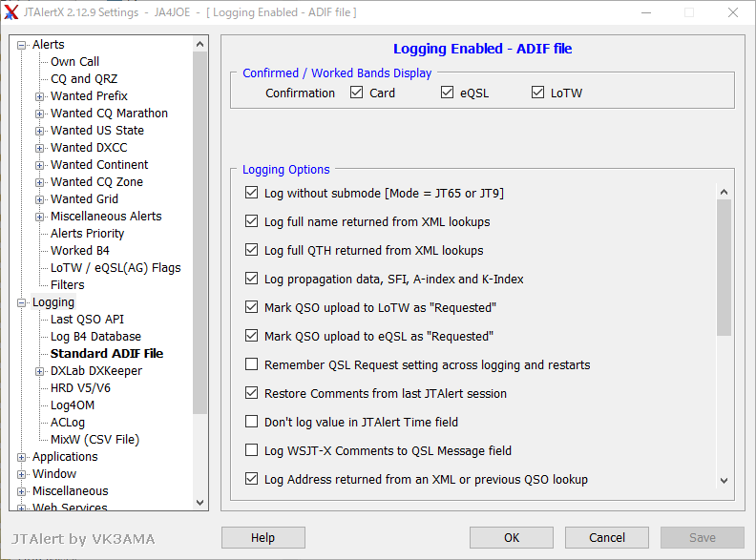The height and width of the screenshot is (560, 756).
Task: Uncheck Log without submode option
Action: (x=251, y=193)
